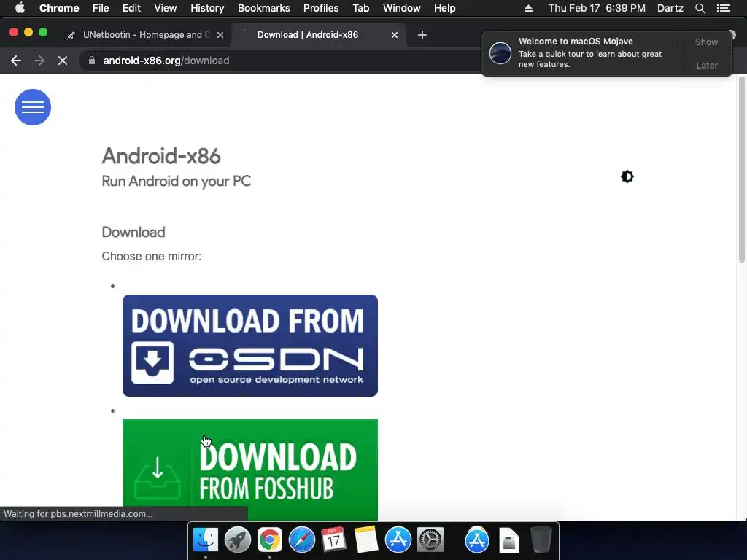
Task: Open Applications folder stack in Dock
Action: [477, 540]
